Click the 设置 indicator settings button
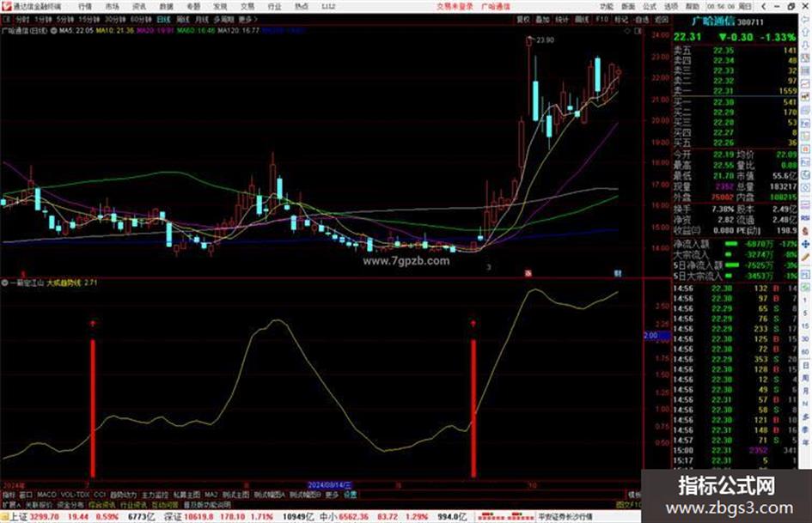Viewport: 812px width, 523px height. 350,495
